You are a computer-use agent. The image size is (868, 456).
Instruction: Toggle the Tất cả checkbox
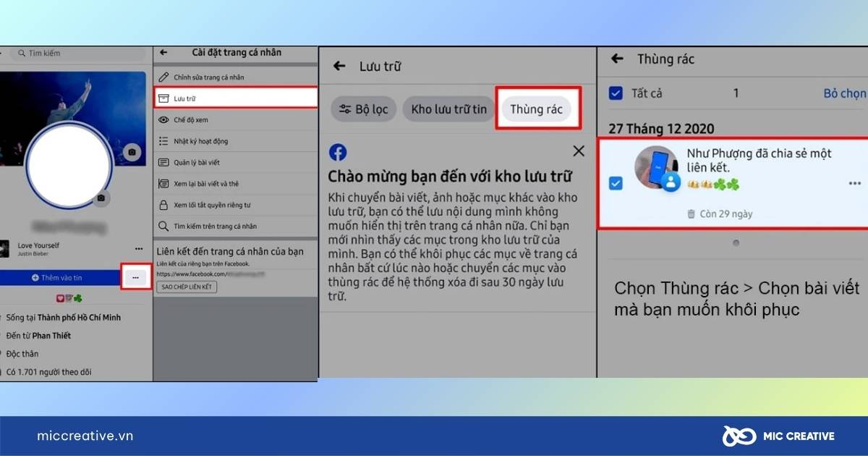click(x=616, y=93)
